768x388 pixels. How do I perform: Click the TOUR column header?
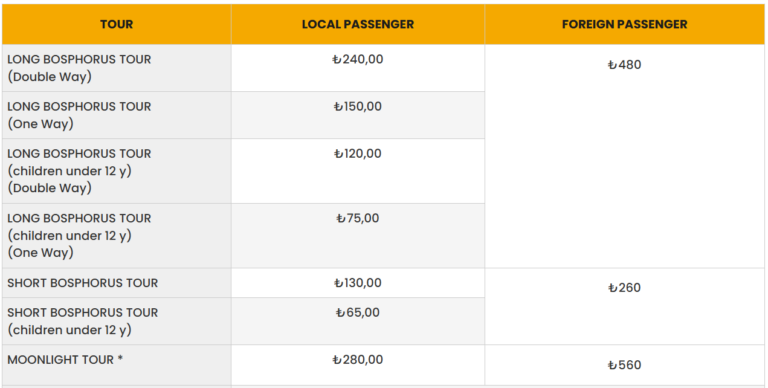click(x=117, y=24)
